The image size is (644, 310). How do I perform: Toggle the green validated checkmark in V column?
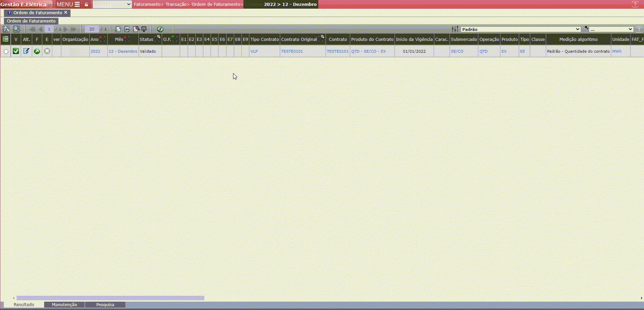[x=16, y=51]
